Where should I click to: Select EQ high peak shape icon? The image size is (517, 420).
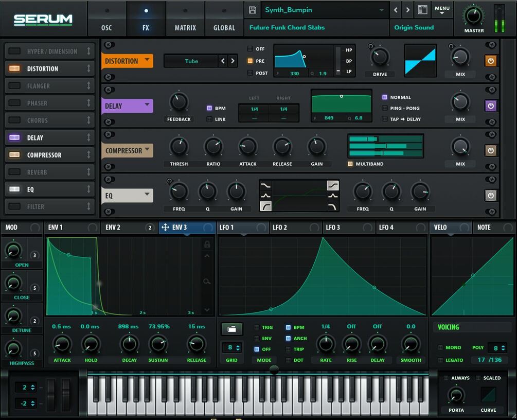333,196
